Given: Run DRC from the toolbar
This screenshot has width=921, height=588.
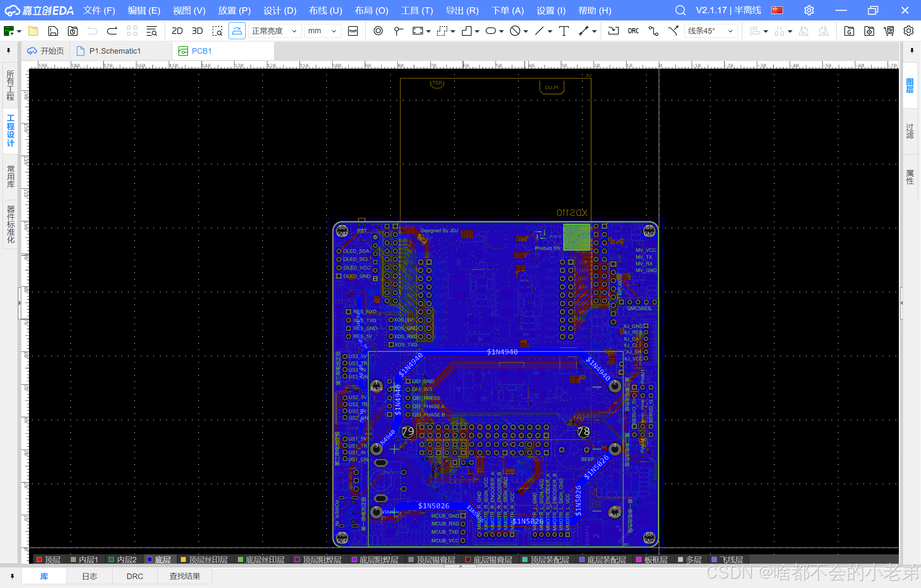Looking at the screenshot, I should (633, 31).
